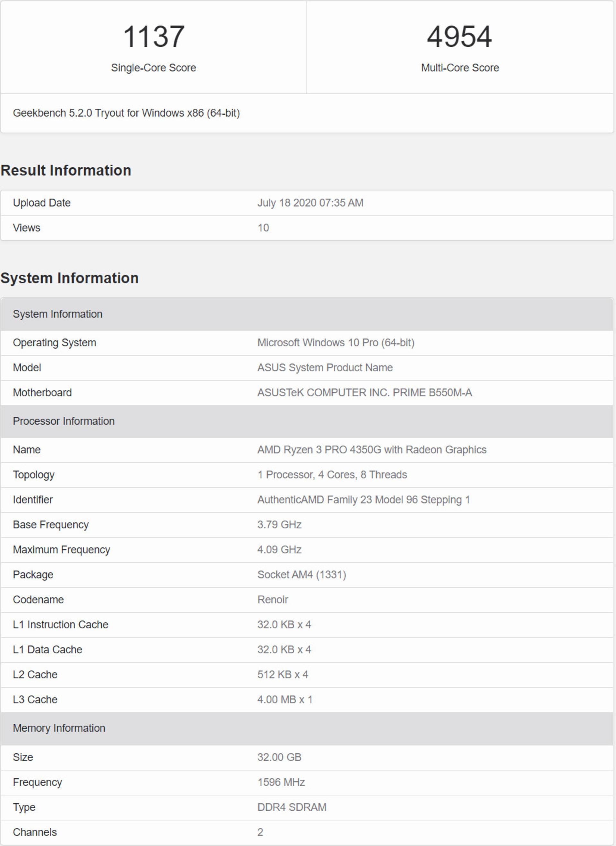
Task: Click the Processor Information section header row
Action: point(307,421)
